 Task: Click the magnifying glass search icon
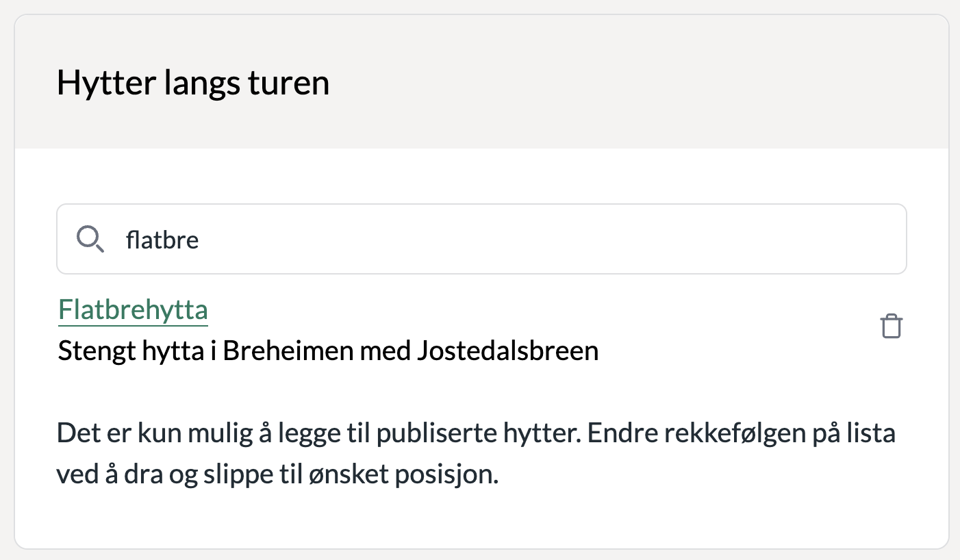click(90, 240)
